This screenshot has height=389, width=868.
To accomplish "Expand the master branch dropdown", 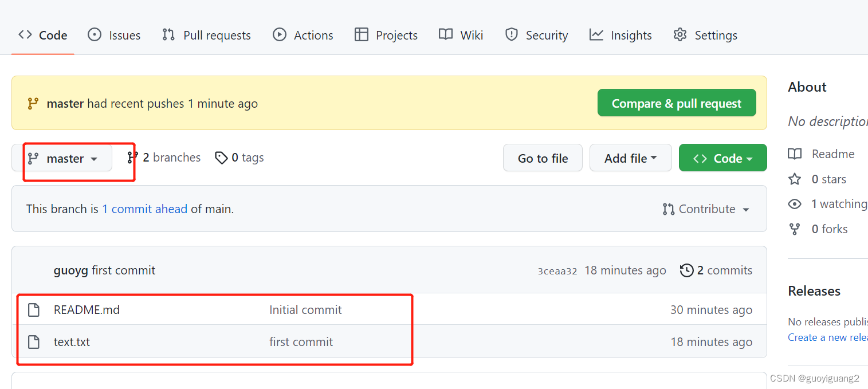I will (x=62, y=158).
